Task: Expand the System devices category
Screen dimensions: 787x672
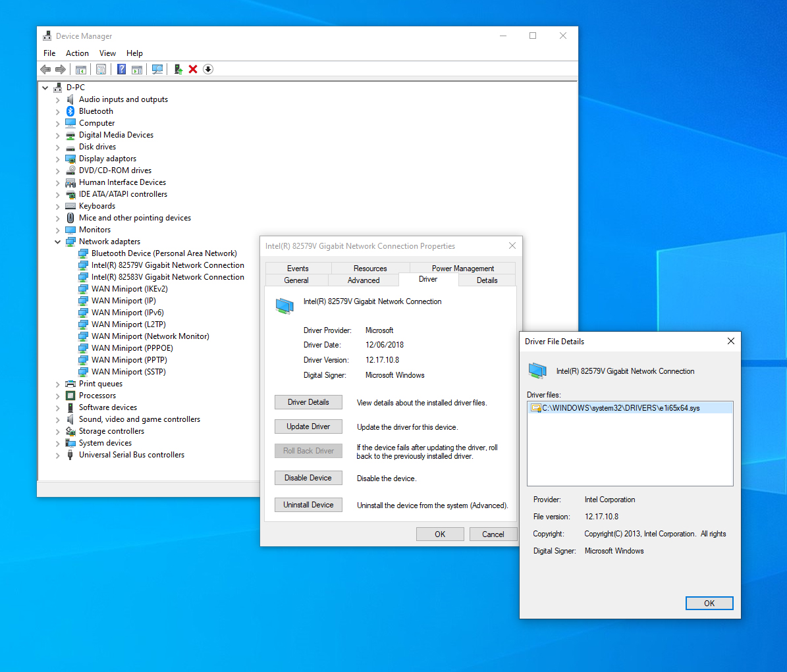Action: 58,444
